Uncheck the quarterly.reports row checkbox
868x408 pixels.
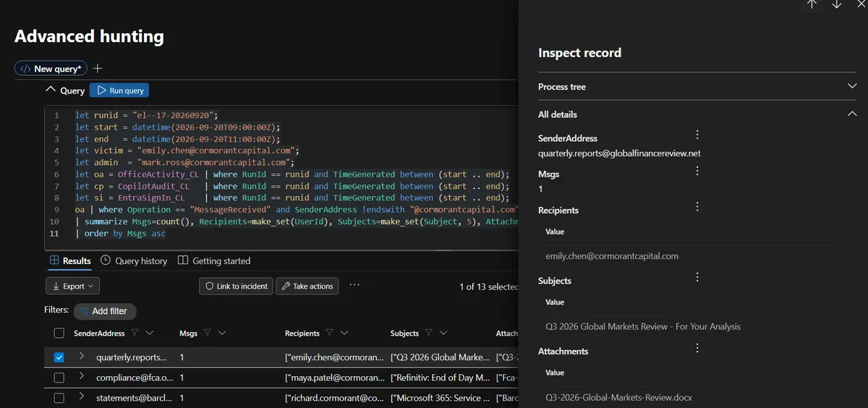(x=59, y=357)
